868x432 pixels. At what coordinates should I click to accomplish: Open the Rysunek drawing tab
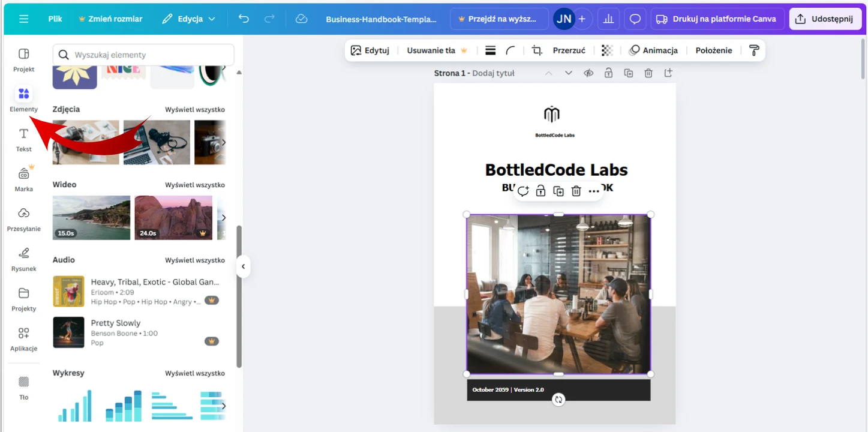pos(24,259)
